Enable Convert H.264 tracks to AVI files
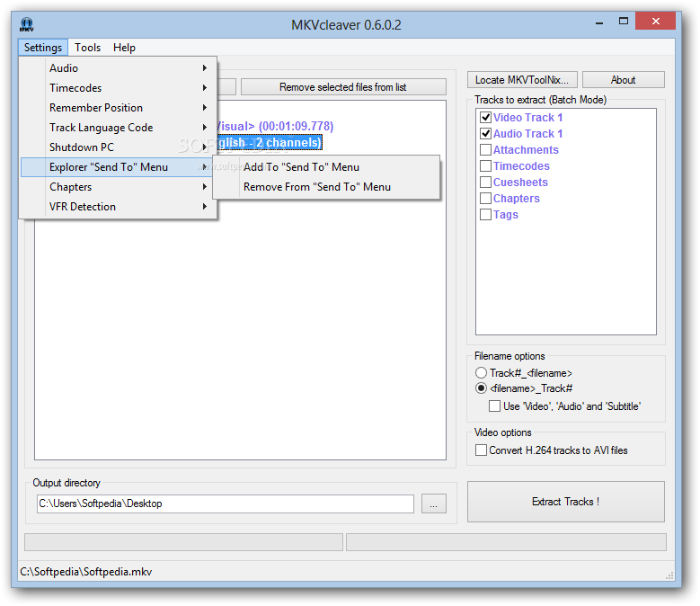 coord(482,450)
